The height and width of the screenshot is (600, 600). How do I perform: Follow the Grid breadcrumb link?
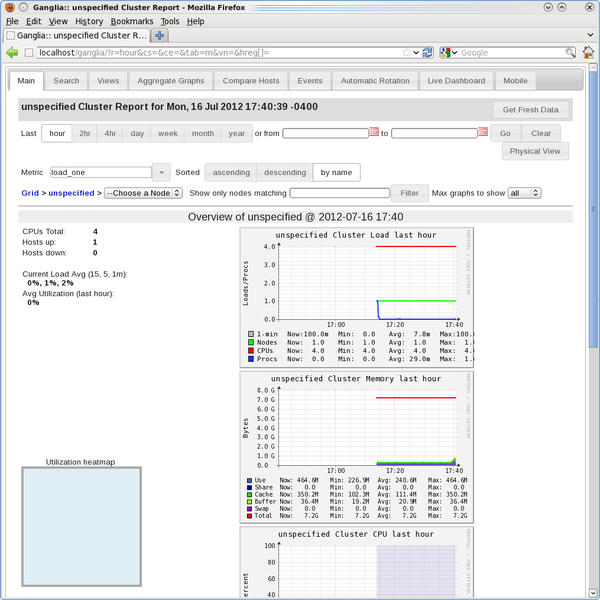(x=30, y=193)
